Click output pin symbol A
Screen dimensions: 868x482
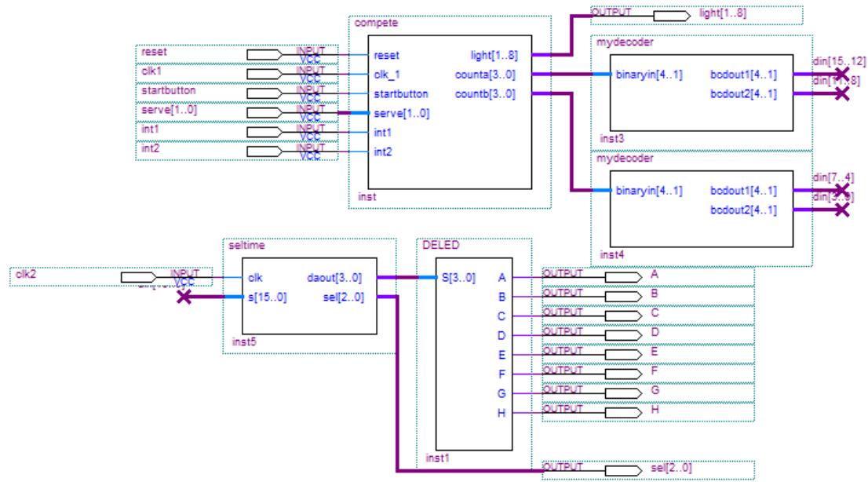point(624,277)
